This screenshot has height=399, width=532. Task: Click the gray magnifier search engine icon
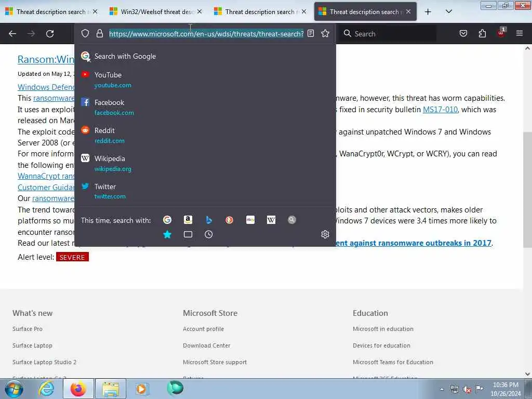292,220
